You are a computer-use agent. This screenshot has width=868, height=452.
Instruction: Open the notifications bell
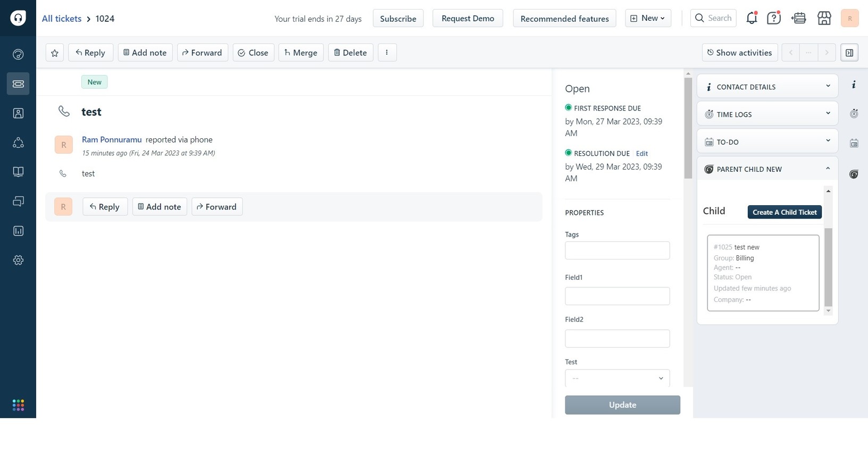(x=751, y=18)
